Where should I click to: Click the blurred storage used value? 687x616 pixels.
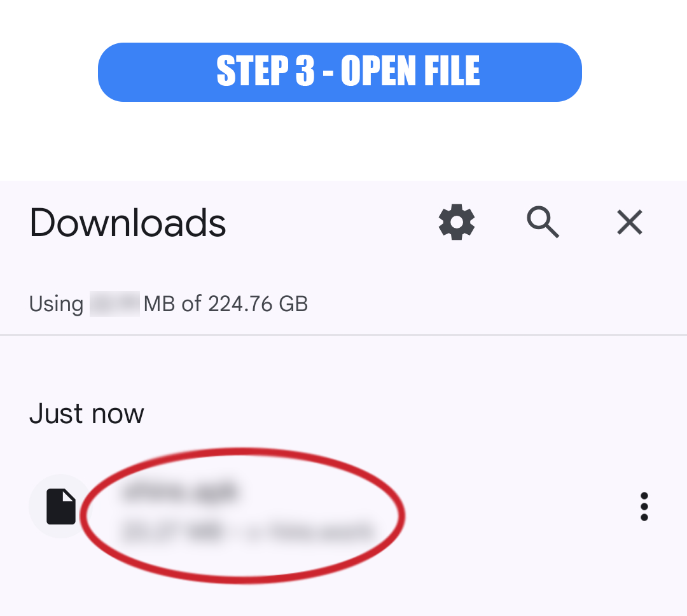tap(114, 304)
